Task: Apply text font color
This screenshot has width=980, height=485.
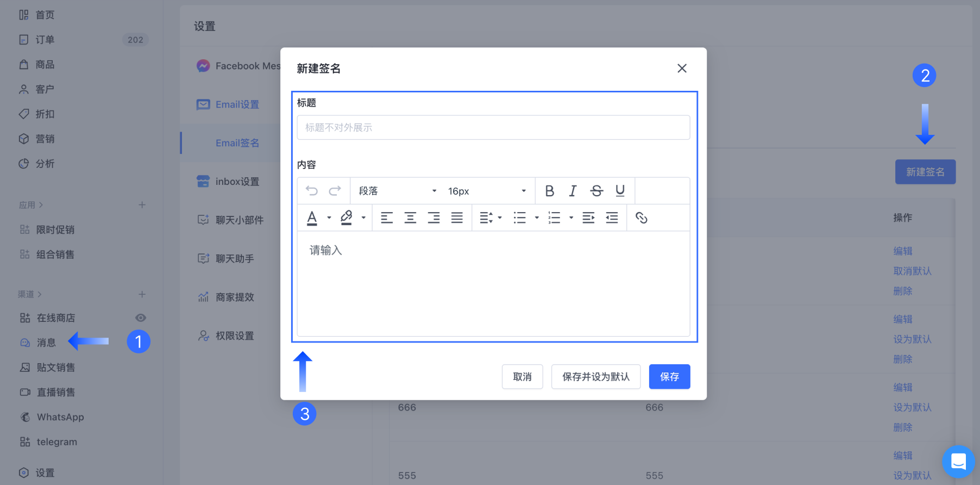Action: point(312,218)
